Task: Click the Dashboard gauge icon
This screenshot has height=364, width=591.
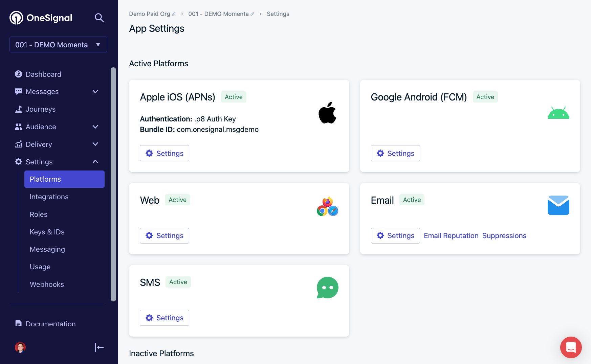Action: (x=19, y=74)
